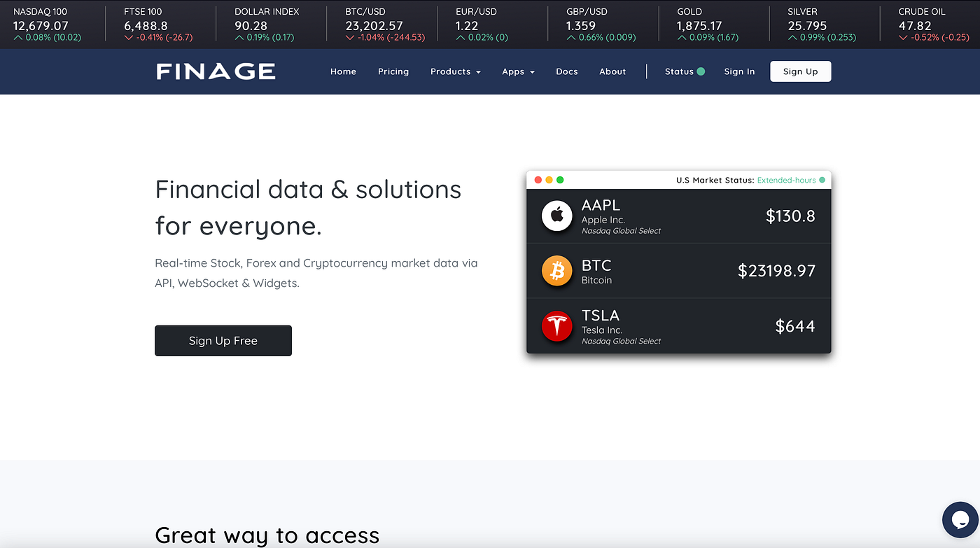
Task: Select the CRUDE OIL ticker value 47.82
Action: point(915,26)
